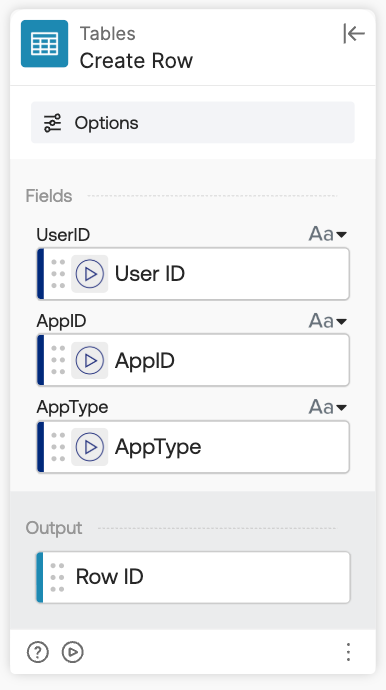Image resolution: width=386 pixels, height=690 pixels.
Task: Click the AppType pill play icon
Action: (x=90, y=447)
